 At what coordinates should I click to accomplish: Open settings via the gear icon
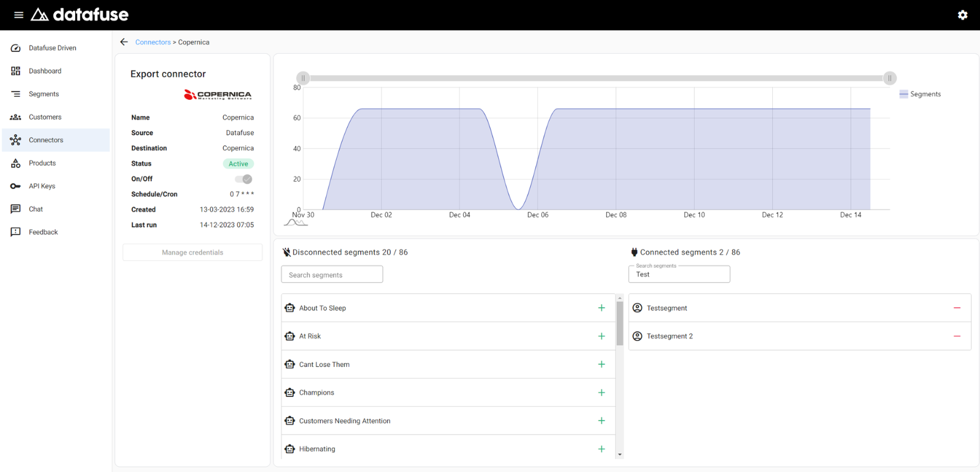963,15
